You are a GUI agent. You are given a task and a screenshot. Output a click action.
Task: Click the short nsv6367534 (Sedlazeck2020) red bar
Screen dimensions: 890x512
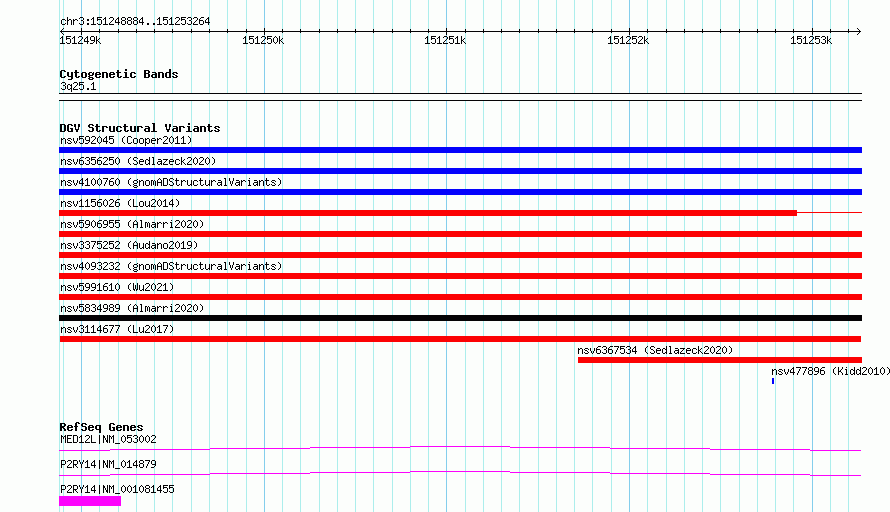(x=720, y=360)
